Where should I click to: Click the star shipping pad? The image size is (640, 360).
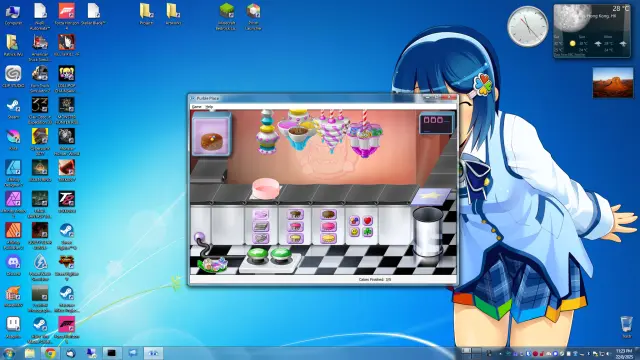pyautogui.click(x=431, y=197)
